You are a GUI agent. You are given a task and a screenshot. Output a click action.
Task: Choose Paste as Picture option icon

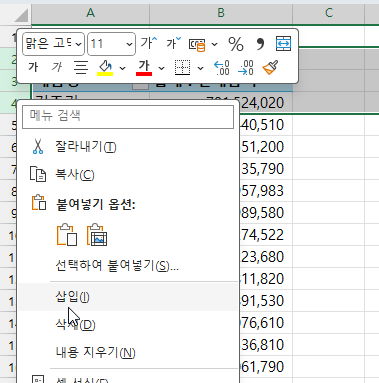click(x=97, y=235)
